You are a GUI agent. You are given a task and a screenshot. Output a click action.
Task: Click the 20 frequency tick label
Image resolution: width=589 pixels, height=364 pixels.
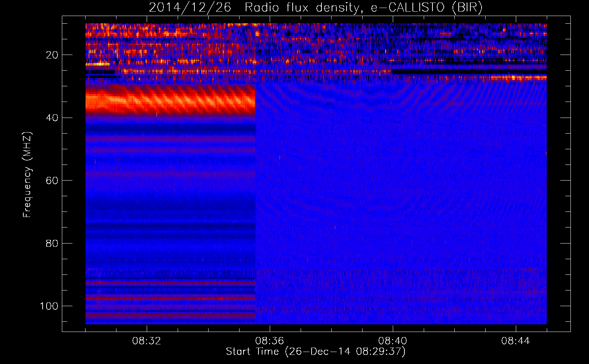tap(52, 55)
